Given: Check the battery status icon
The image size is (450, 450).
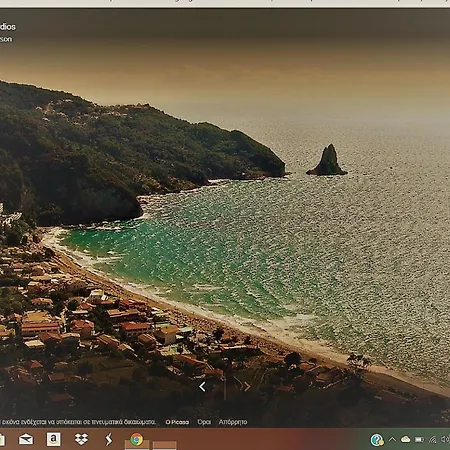Looking at the screenshot, I should click(x=419, y=440).
